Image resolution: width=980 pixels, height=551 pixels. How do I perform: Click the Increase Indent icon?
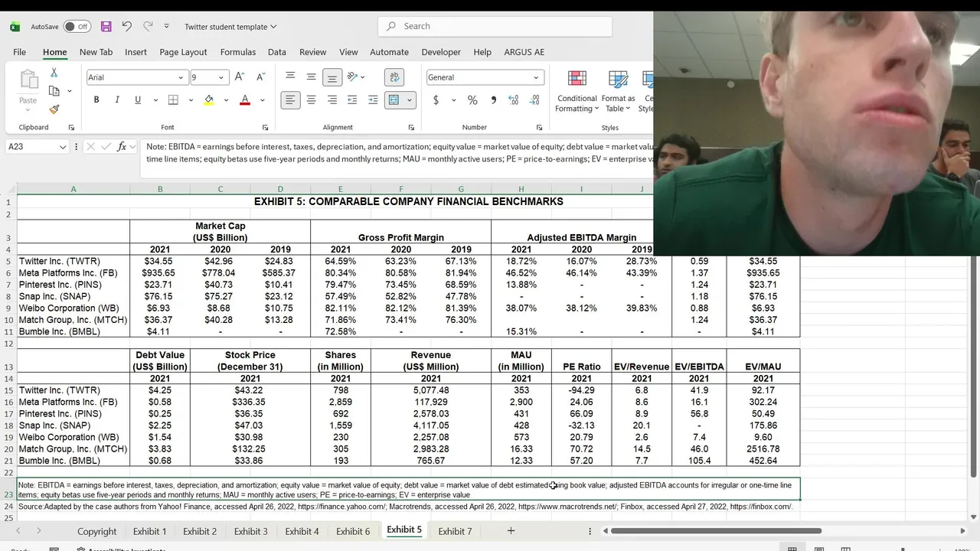pos(373,100)
